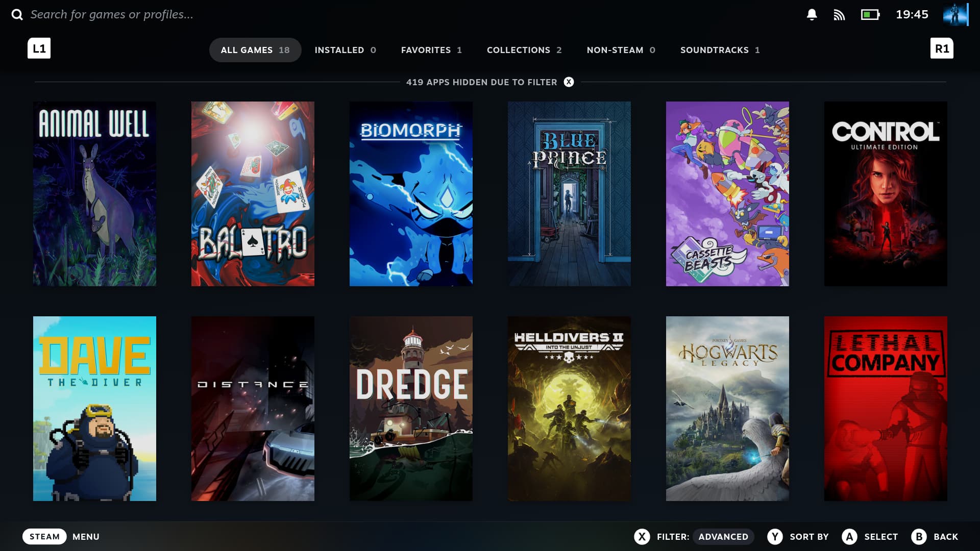Open the notifications bell
This screenshot has width=980, height=551.
coord(812,14)
